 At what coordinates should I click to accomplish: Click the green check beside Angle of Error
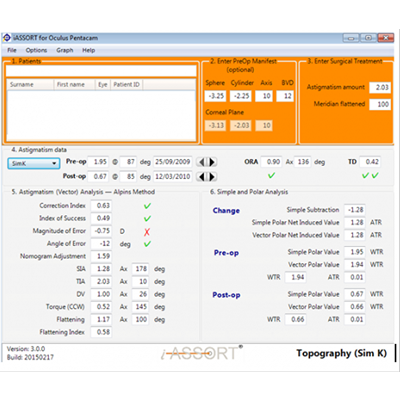click(x=147, y=244)
